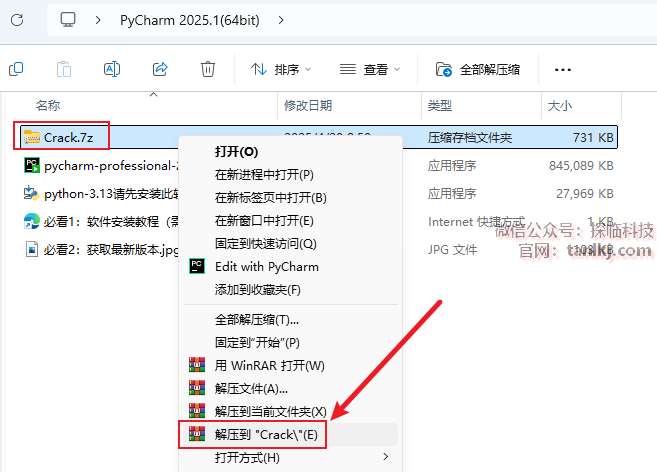Sort by the 类型 column header

tap(440, 106)
